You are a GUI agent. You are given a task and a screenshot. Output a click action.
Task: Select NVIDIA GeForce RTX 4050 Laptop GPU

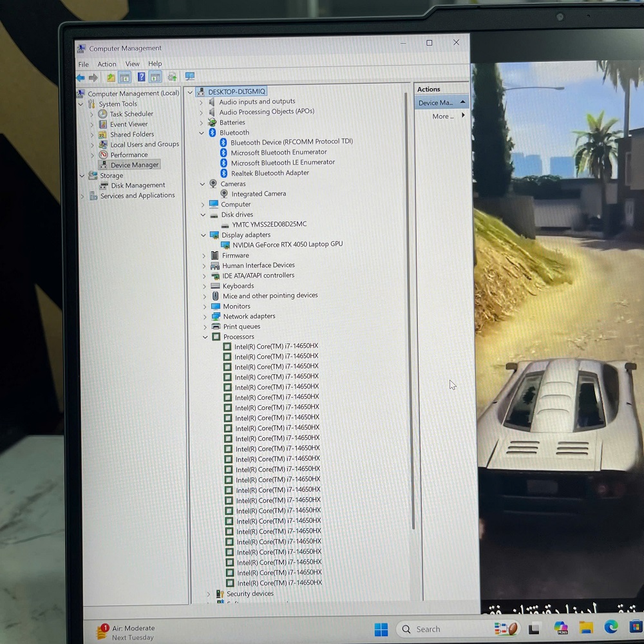pyautogui.click(x=287, y=245)
